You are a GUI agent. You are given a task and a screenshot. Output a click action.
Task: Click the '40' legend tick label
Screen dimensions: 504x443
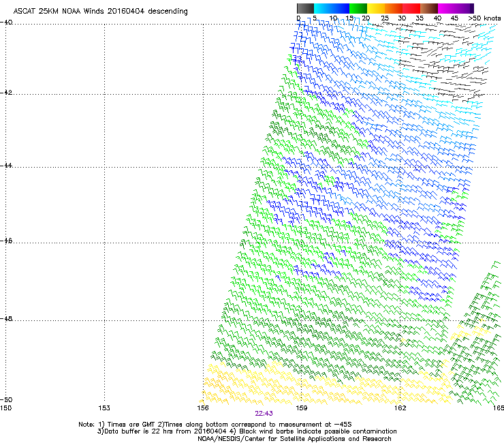437,18
